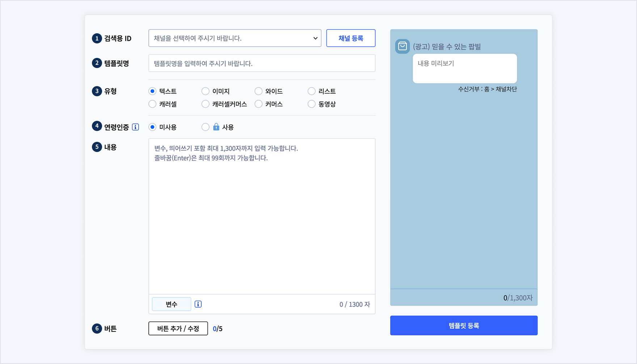Select the 이미지 template type
This screenshot has height=364, width=637.
[205, 91]
